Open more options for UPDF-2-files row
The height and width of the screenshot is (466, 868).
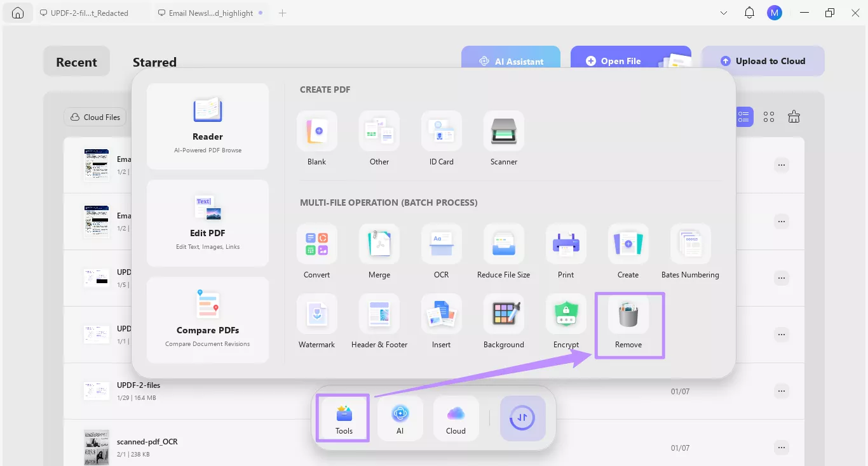coord(782,391)
